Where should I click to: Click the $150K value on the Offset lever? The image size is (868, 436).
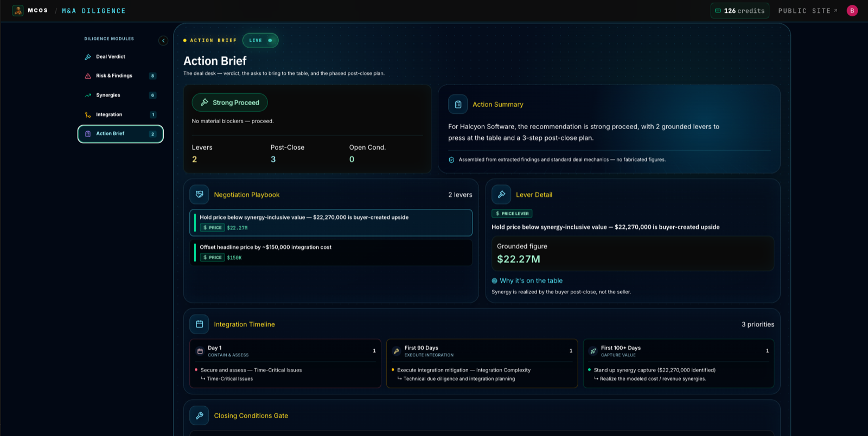(x=234, y=258)
